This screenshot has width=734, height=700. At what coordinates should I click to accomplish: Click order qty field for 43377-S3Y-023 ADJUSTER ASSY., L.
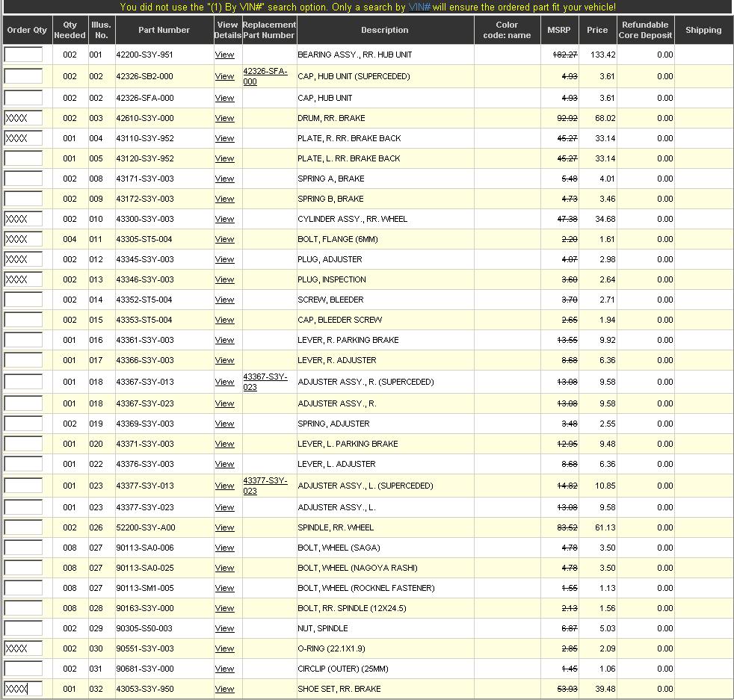point(23,507)
